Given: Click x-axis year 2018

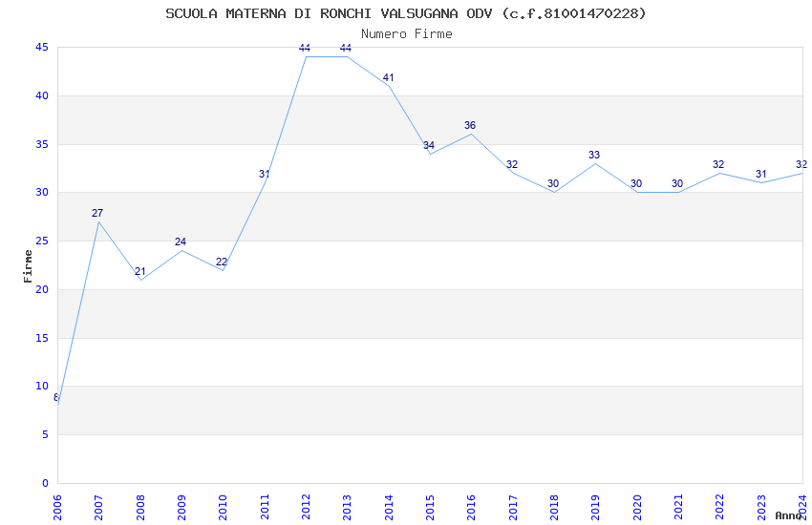Looking at the screenshot, I should 555,508.
